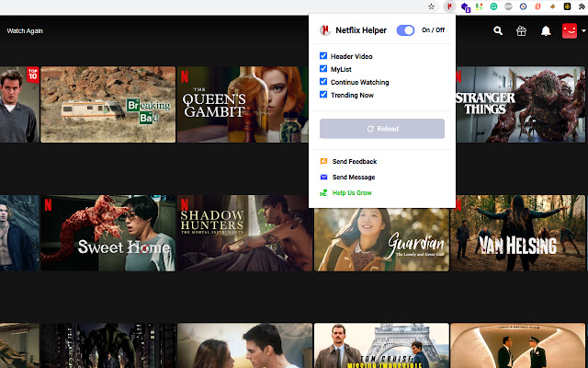
Task: Open the Stranger Things thumbnail
Action: point(521,104)
